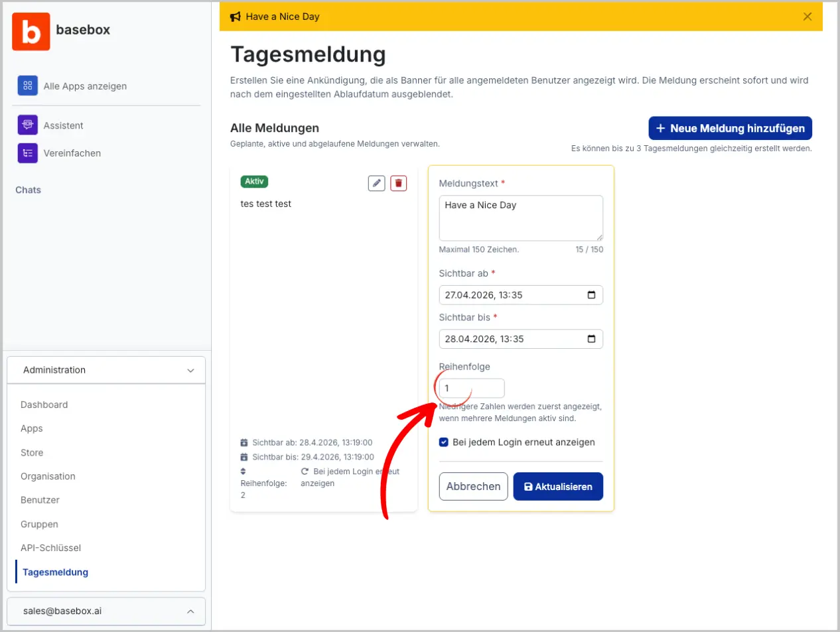Focus the Reihenfolge number field

pos(472,388)
